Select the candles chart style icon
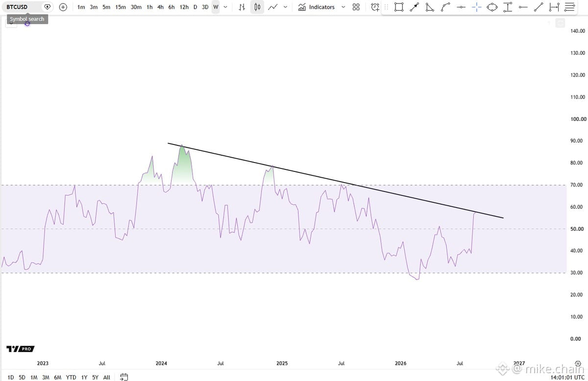The image size is (588, 381). click(x=257, y=7)
